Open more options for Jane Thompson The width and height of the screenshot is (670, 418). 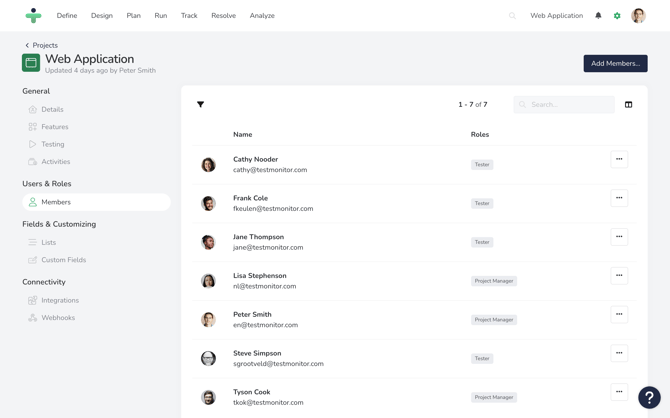(619, 237)
